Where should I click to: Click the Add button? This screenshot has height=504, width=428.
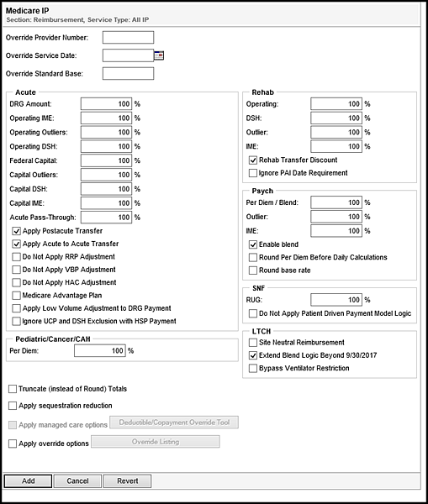28,480
